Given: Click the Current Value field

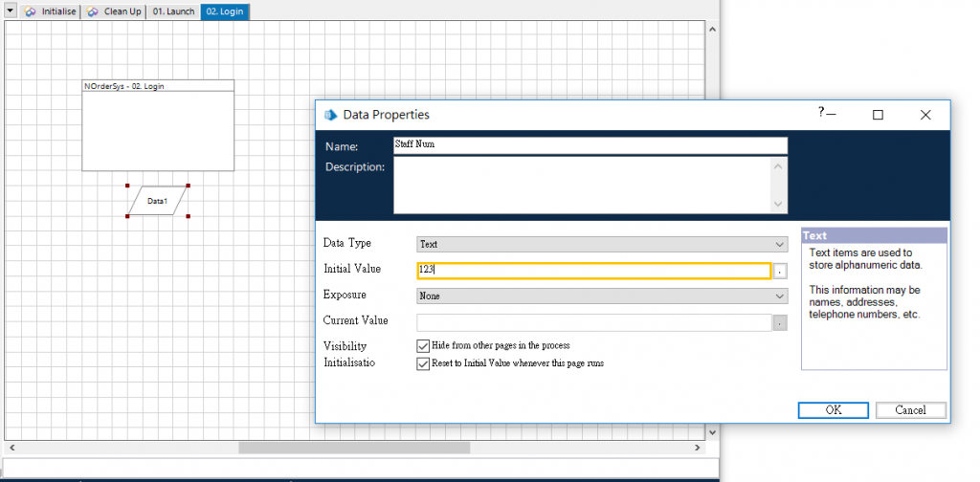Looking at the screenshot, I should pos(593,322).
